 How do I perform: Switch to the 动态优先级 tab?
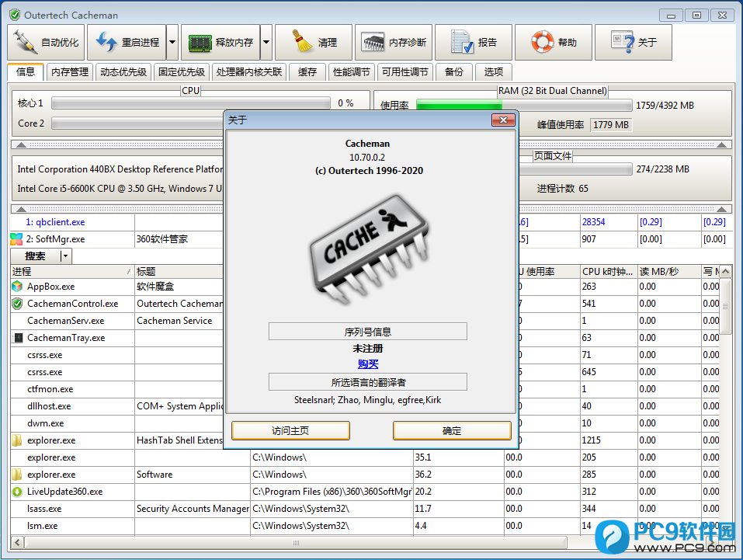tap(123, 72)
